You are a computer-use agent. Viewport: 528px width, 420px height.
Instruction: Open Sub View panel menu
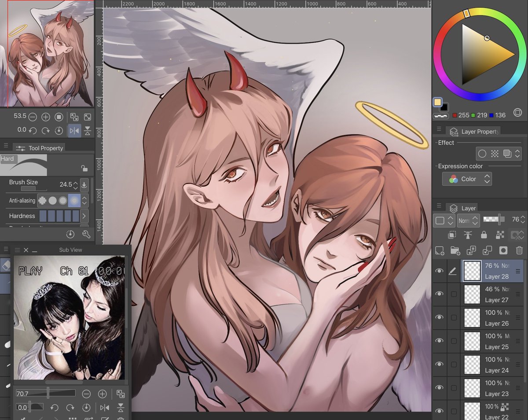coord(18,250)
